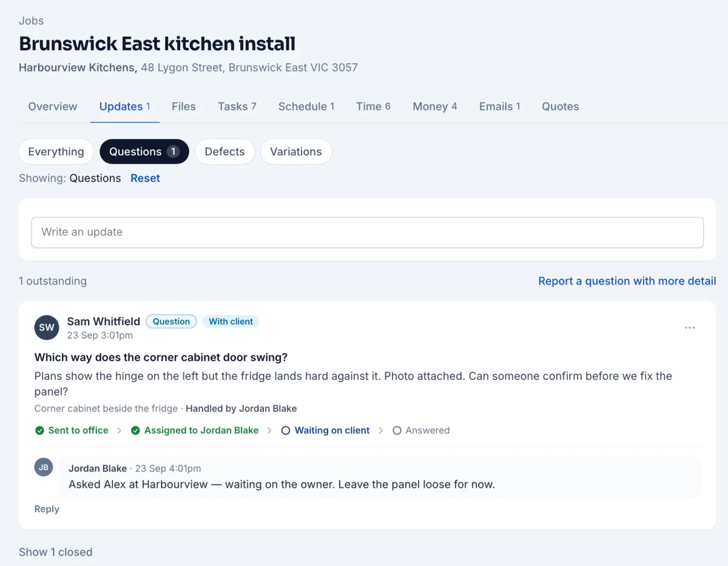Filter updates by Defects
This screenshot has height=566, width=728.
225,152
